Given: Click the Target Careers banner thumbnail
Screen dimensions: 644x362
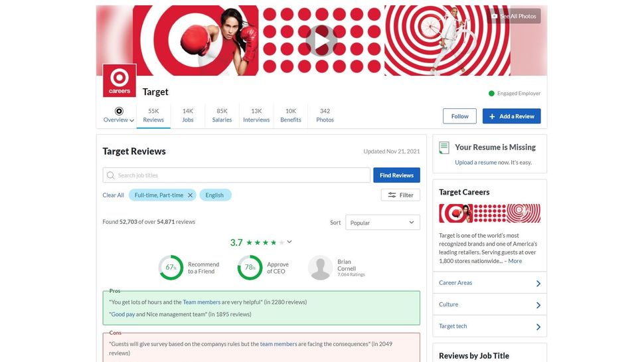Looking at the screenshot, I should [489, 213].
